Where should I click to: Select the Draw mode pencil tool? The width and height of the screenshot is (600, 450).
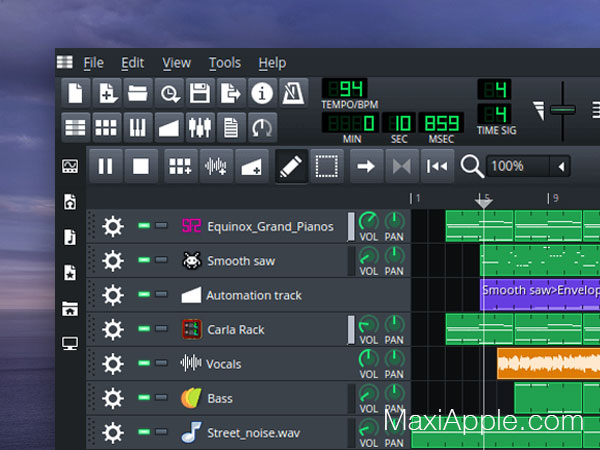tap(289, 166)
